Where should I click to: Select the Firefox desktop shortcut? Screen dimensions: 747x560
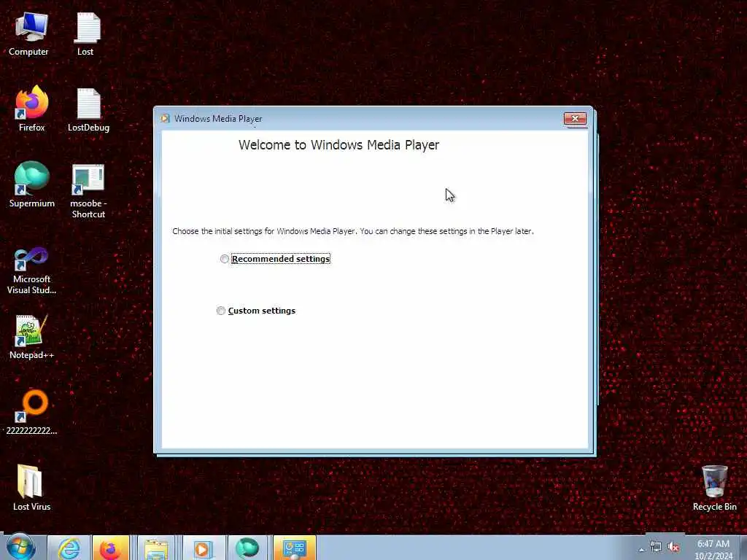click(x=31, y=109)
